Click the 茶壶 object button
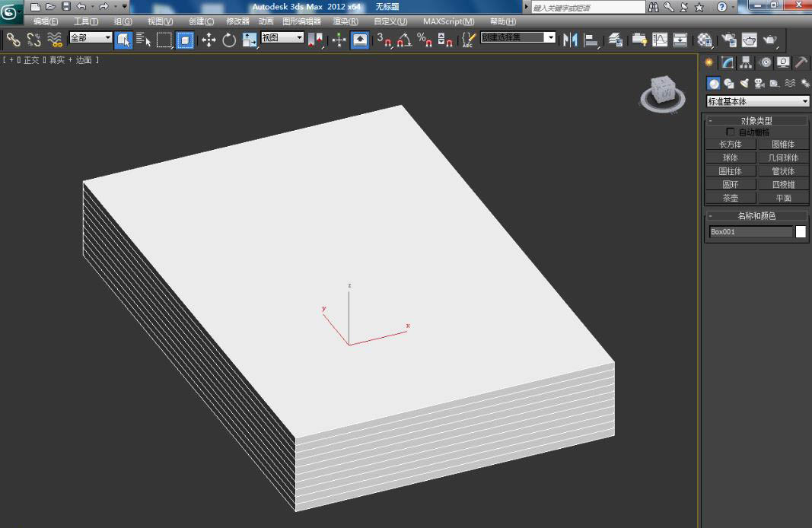The width and height of the screenshot is (812, 528). pos(730,198)
